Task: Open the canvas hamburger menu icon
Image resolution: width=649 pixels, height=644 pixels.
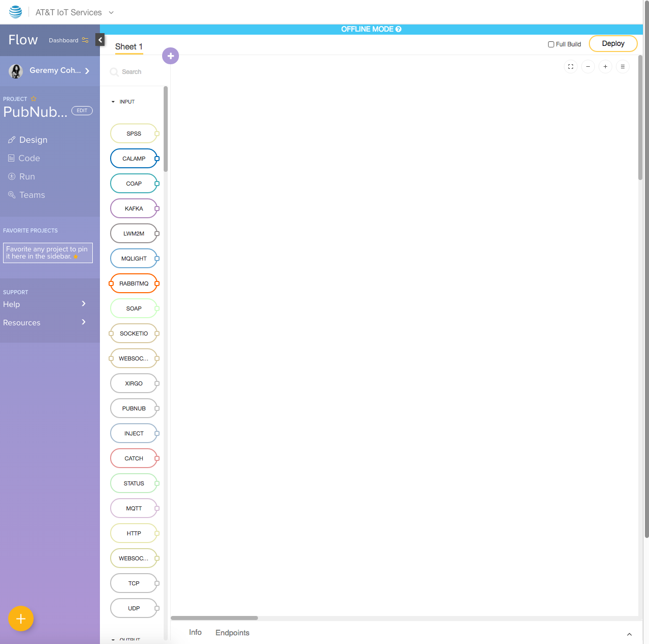Action: (622, 67)
